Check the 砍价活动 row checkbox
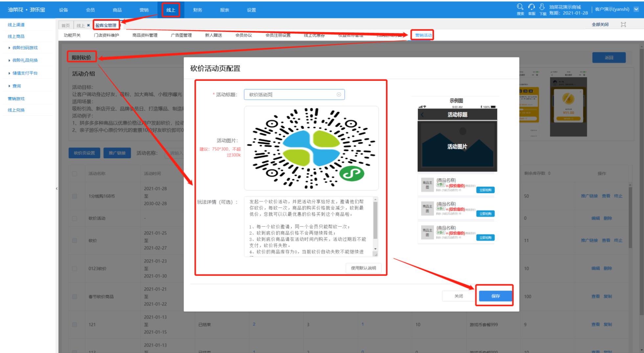 tap(75, 218)
